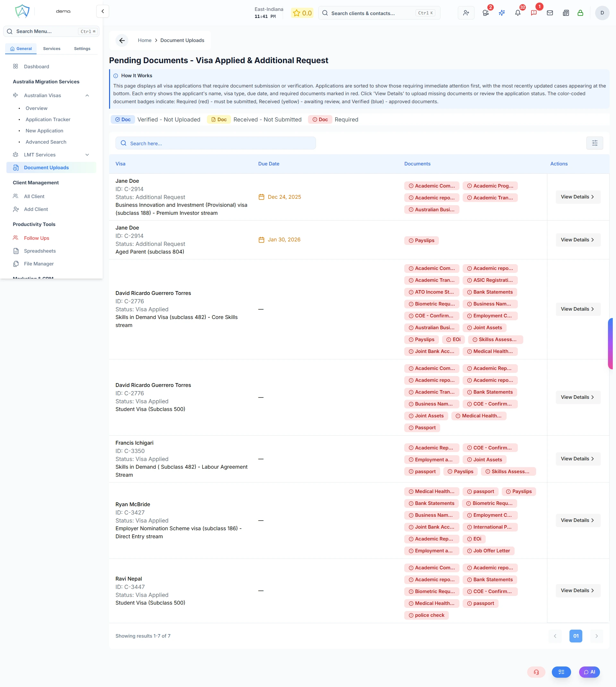Switch to the Services tab
The image size is (616, 687).
pos(51,48)
